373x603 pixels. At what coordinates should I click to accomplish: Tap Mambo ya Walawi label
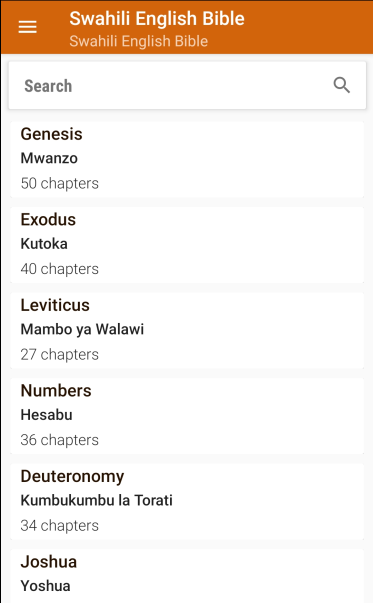[x=82, y=329]
